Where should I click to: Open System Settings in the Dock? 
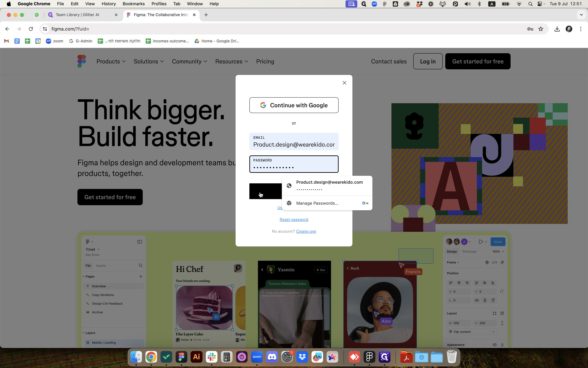tap(287, 357)
